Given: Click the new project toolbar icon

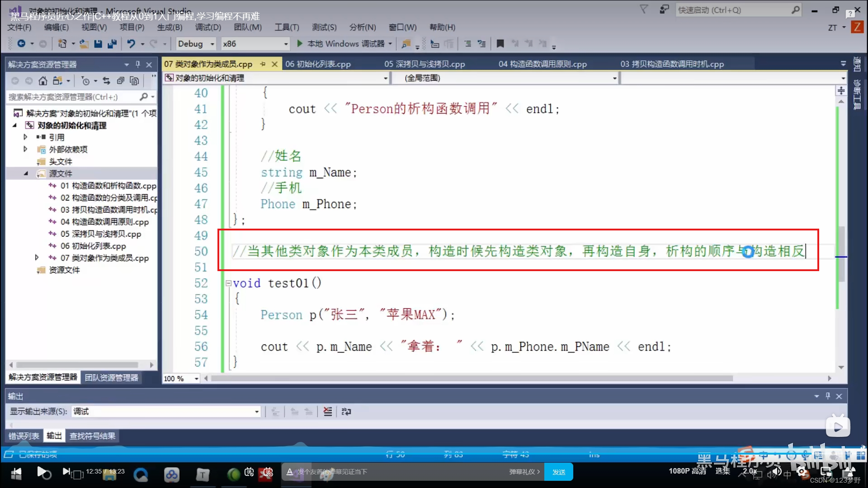Looking at the screenshot, I should click(x=62, y=43).
